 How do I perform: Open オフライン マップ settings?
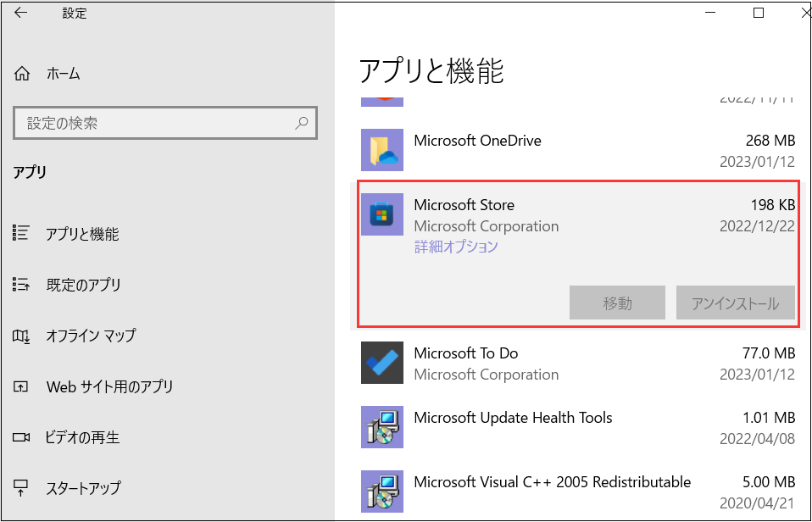[x=90, y=336]
